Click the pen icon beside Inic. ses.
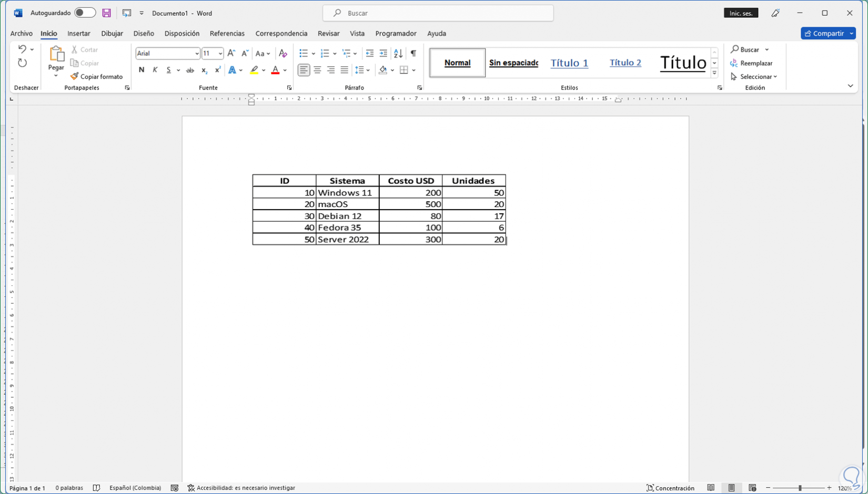The image size is (868, 494). coord(775,13)
